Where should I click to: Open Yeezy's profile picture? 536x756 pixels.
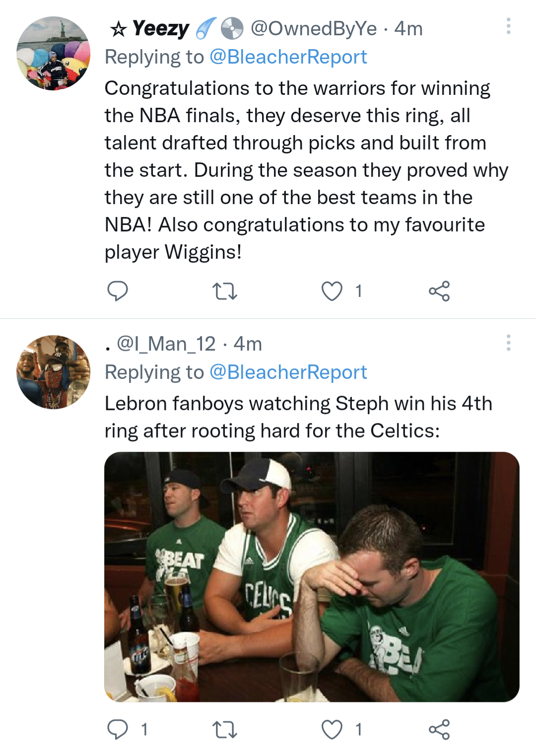click(54, 54)
